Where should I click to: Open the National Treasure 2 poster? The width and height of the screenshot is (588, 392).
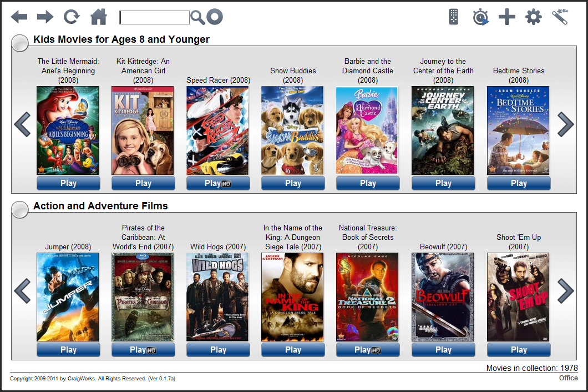pyautogui.click(x=367, y=297)
